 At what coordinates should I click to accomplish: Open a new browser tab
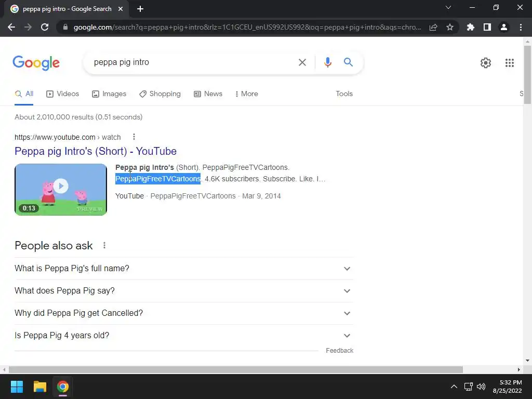pyautogui.click(x=140, y=9)
